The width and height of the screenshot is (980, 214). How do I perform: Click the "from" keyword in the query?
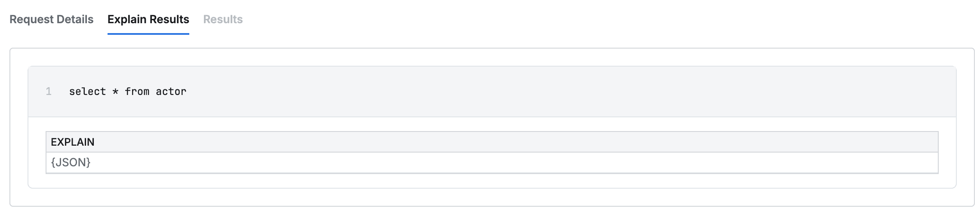point(137,92)
